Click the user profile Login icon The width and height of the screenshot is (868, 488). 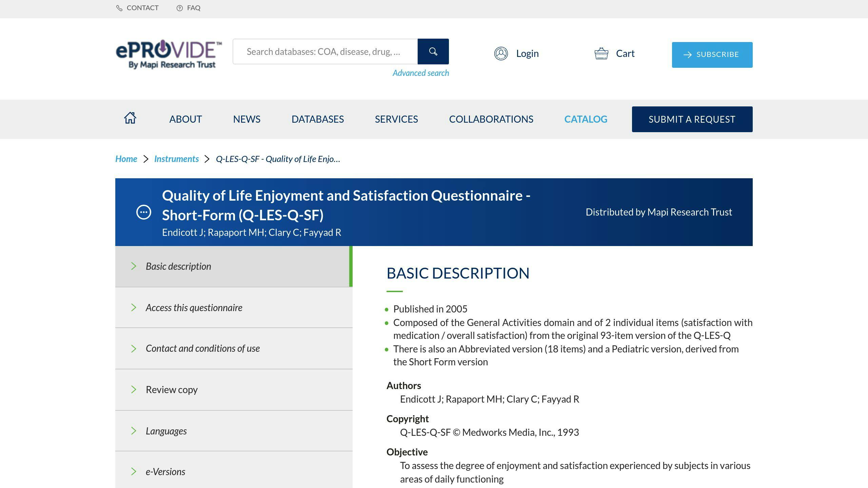click(501, 54)
